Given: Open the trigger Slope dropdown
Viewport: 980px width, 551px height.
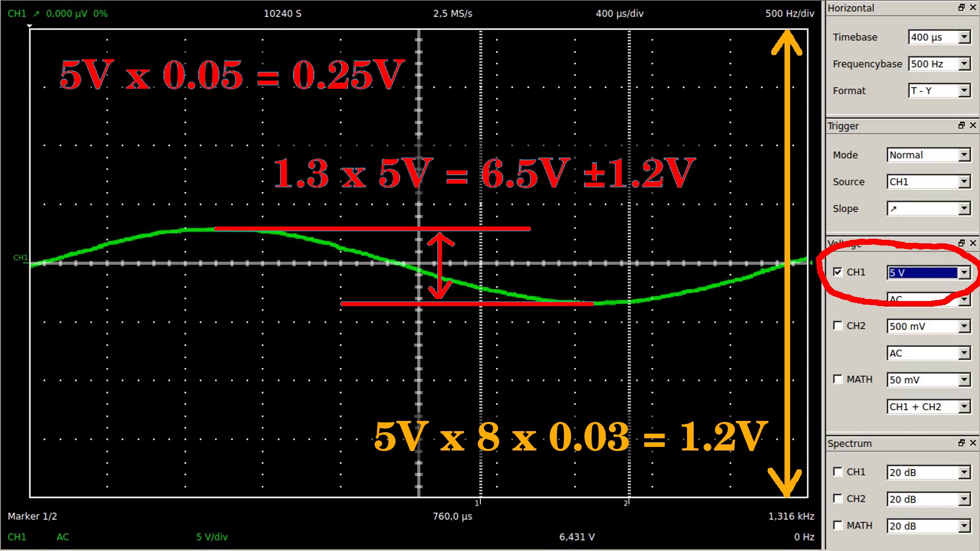Looking at the screenshot, I should tap(964, 209).
